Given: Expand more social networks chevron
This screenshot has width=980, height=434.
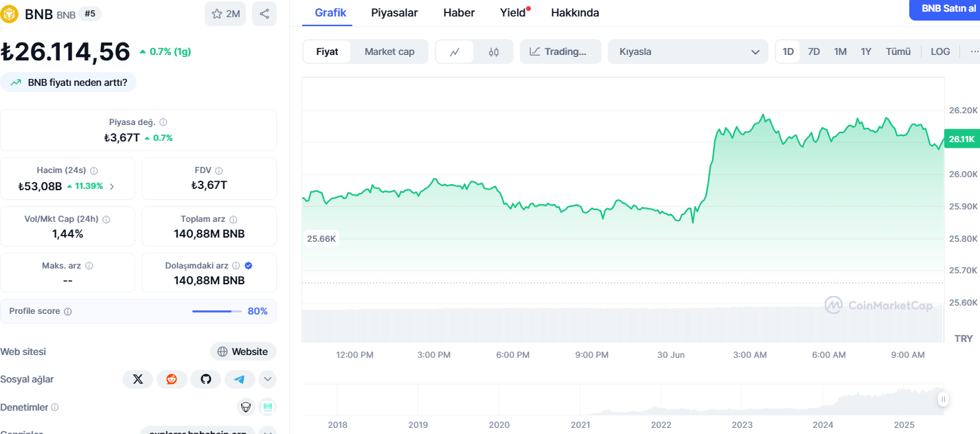Looking at the screenshot, I should click(x=267, y=379).
